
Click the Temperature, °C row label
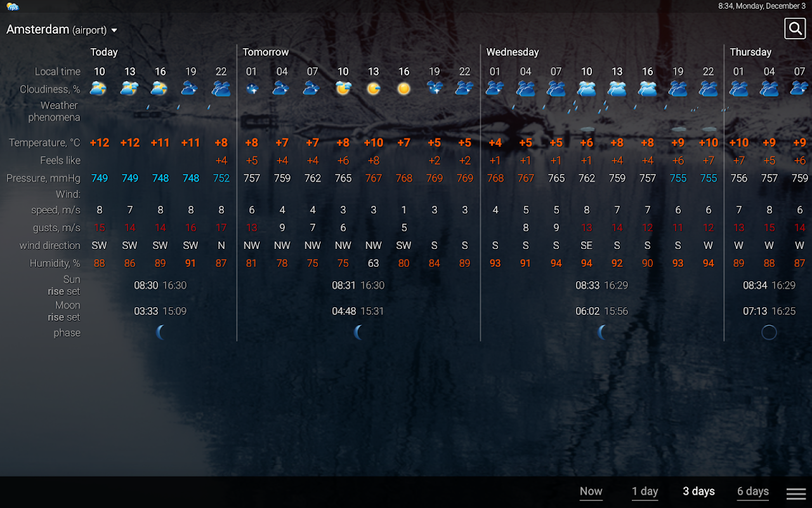(x=44, y=143)
